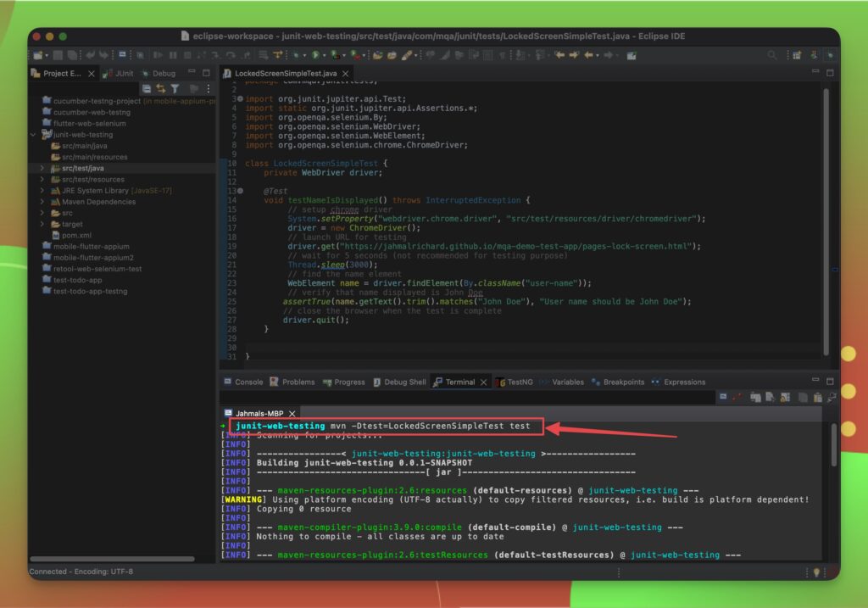This screenshot has height=608, width=868.
Task: Click the External Tools run icon
Action: (x=355, y=55)
